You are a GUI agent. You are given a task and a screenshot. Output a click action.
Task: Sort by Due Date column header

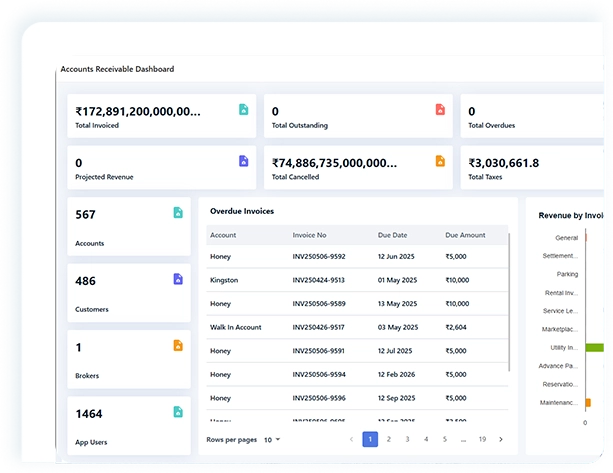(x=392, y=235)
